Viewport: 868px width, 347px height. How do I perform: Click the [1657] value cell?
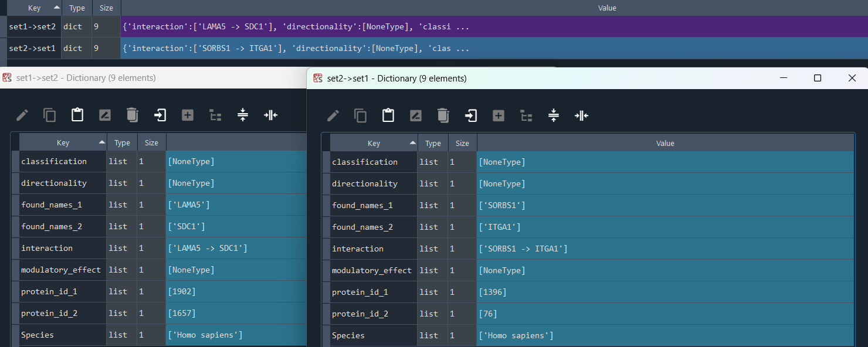tap(236, 313)
